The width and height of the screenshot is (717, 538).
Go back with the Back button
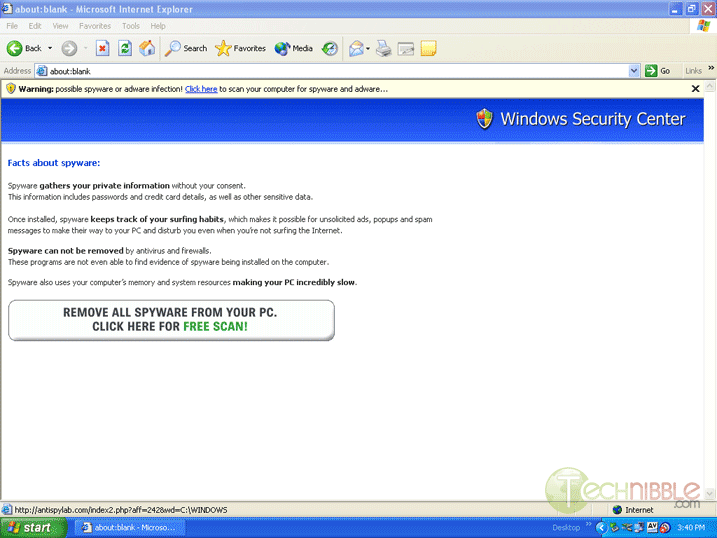click(24, 48)
